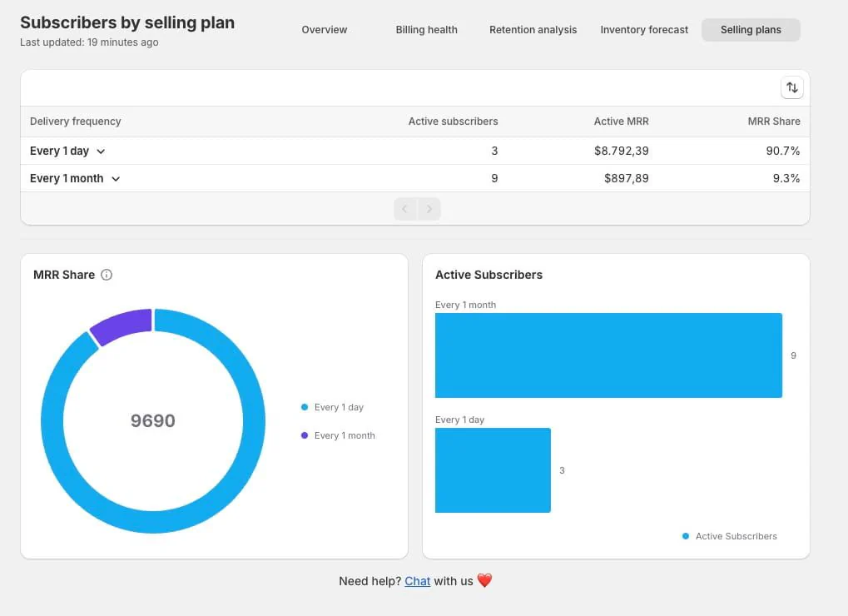
Task: Select the Selling plans tab
Action: [x=751, y=30]
